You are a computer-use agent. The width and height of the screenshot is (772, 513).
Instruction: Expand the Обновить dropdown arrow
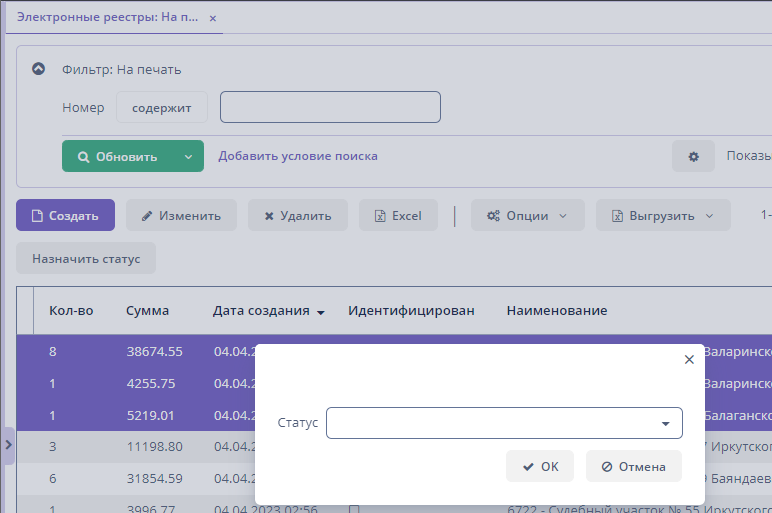(x=188, y=157)
